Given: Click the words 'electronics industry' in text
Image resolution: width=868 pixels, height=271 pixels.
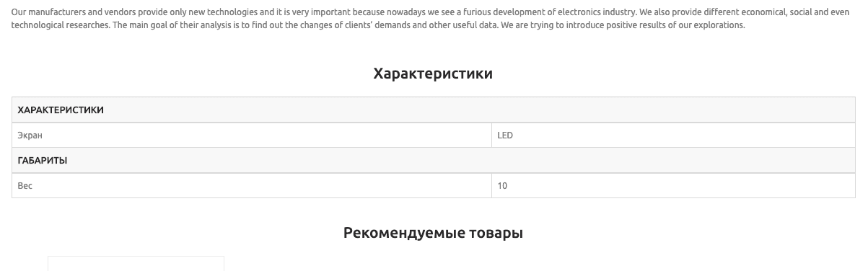Looking at the screenshot, I should (x=598, y=13).
